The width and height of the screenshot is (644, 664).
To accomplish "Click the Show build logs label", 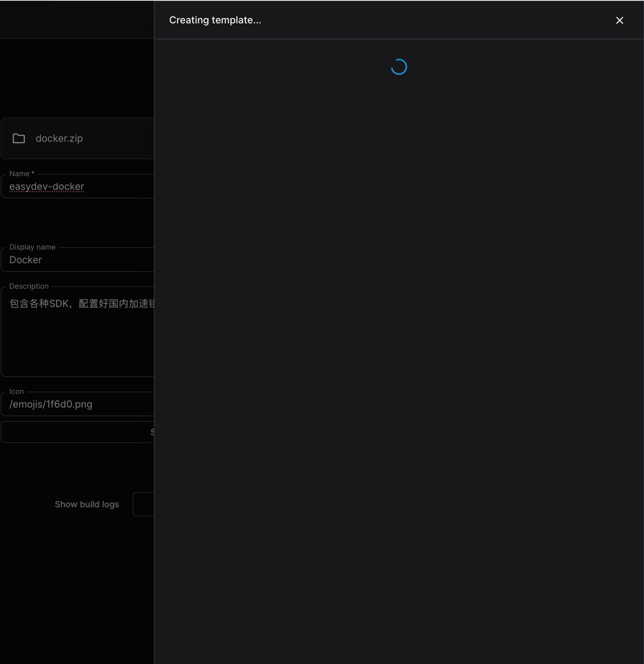I will point(87,504).
